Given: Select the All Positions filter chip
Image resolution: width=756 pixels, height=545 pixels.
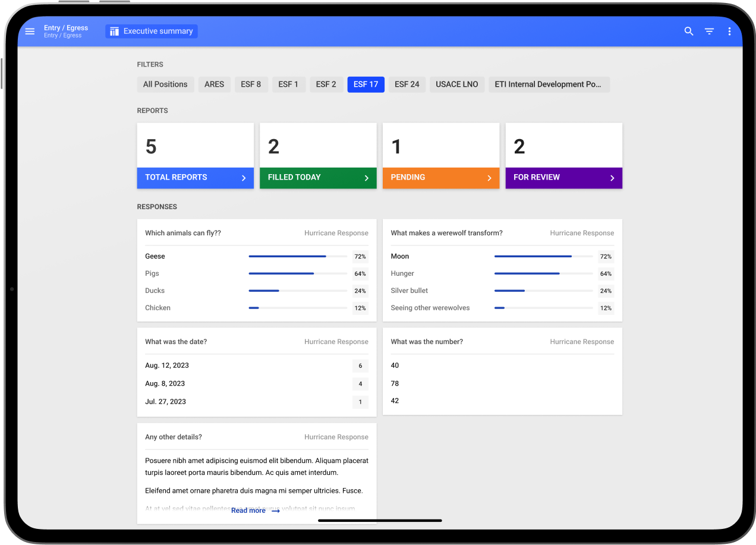Looking at the screenshot, I should 165,84.
